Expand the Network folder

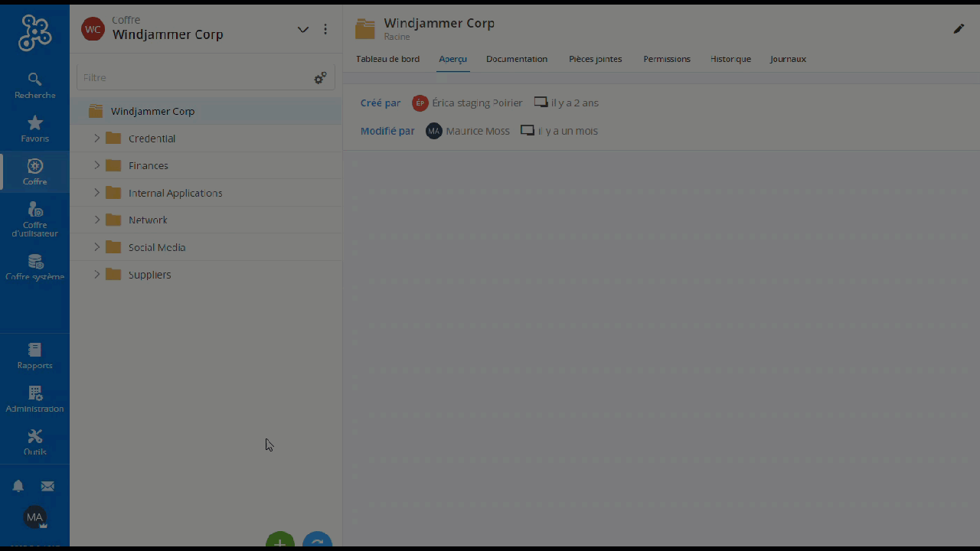pos(97,220)
